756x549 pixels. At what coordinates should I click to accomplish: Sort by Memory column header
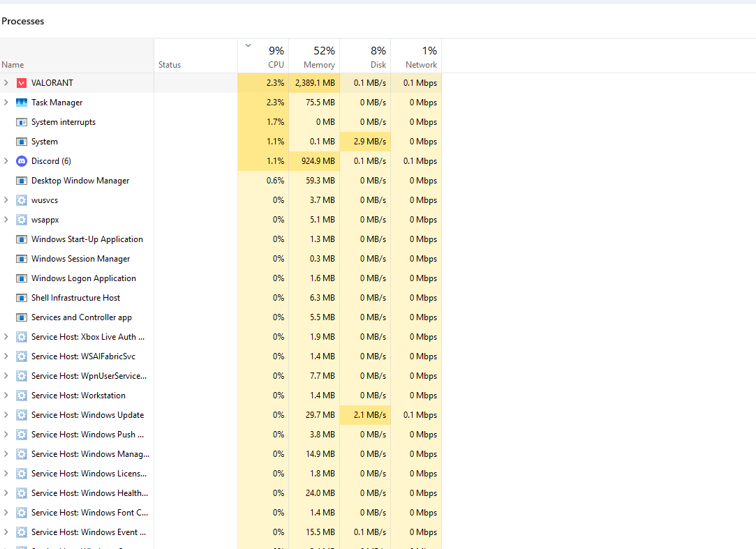coord(314,56)
